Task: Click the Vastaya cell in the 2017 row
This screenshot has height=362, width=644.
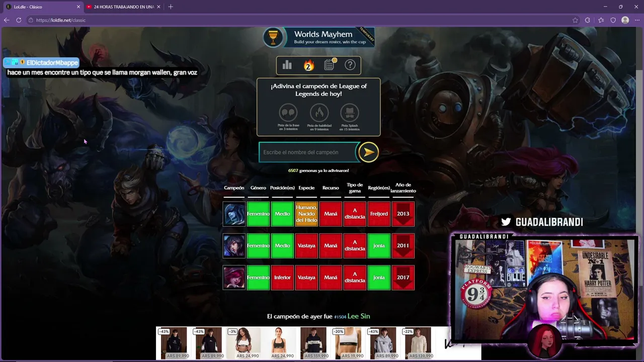Action: 306,278
